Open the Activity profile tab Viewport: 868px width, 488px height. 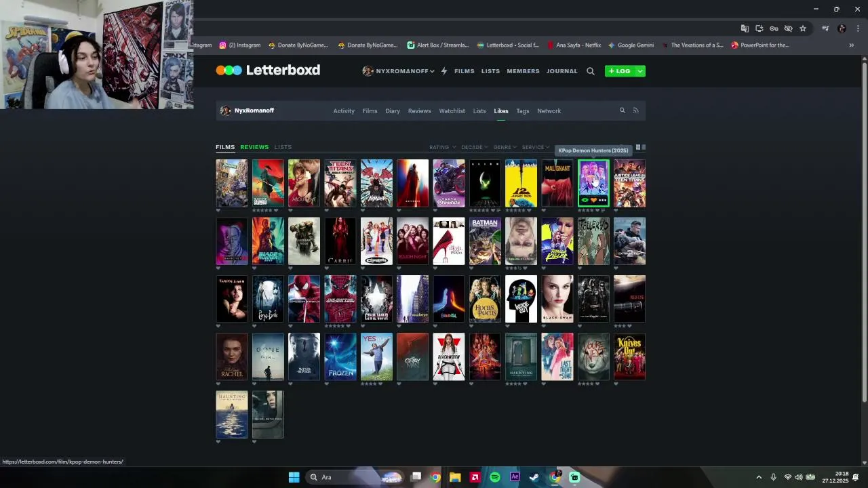coord(344,111)
